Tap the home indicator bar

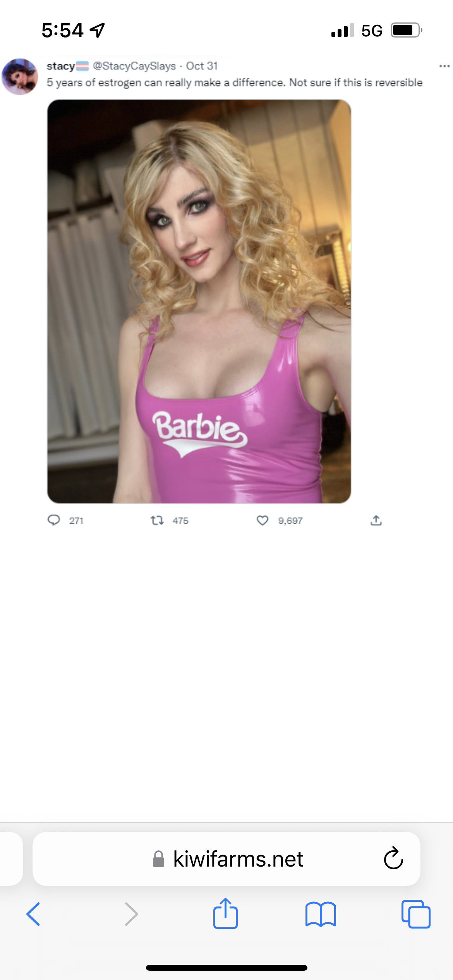click(226, 968)
